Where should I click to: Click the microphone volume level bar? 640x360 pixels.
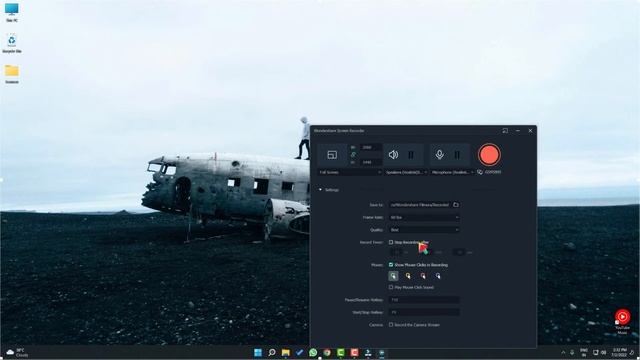[457, 155]
